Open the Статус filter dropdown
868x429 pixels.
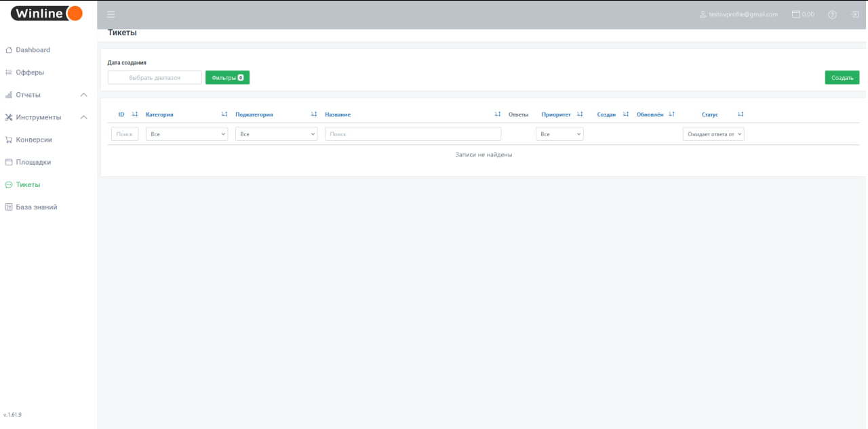point(713,134)
